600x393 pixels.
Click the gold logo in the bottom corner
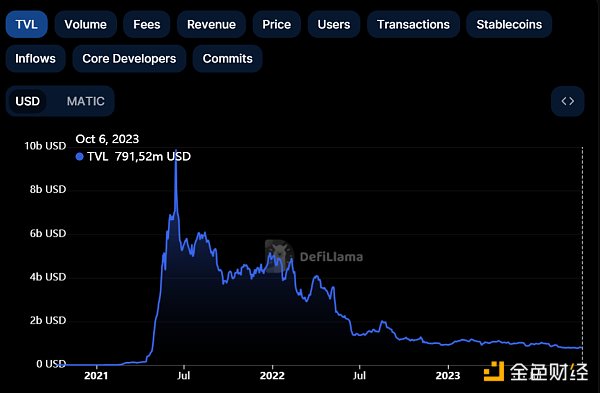coord(494,371)
